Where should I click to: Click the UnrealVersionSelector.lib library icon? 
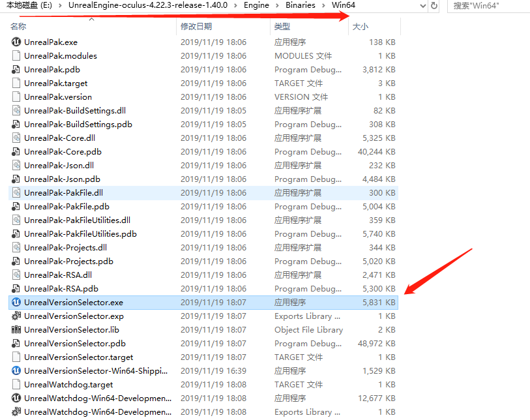click(x=16, y=330)
